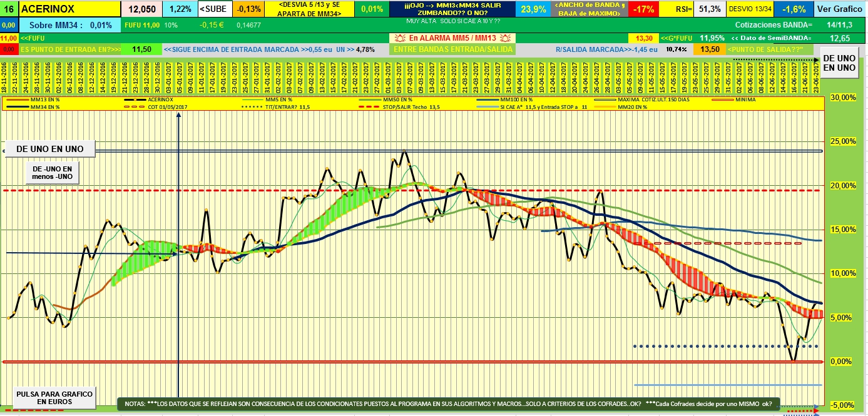Select the -1,6% deviation cell
868x416 pixels.
(792, 9)
